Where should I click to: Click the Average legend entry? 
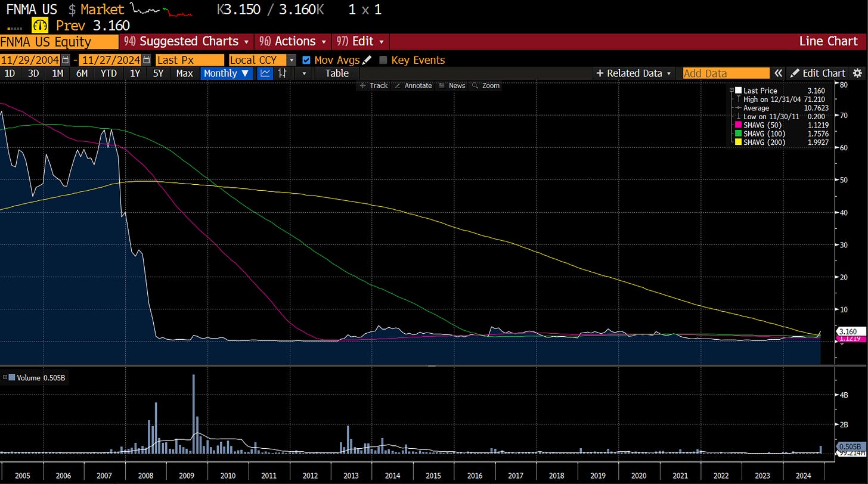pyautogui.click(x=782, y=108)
